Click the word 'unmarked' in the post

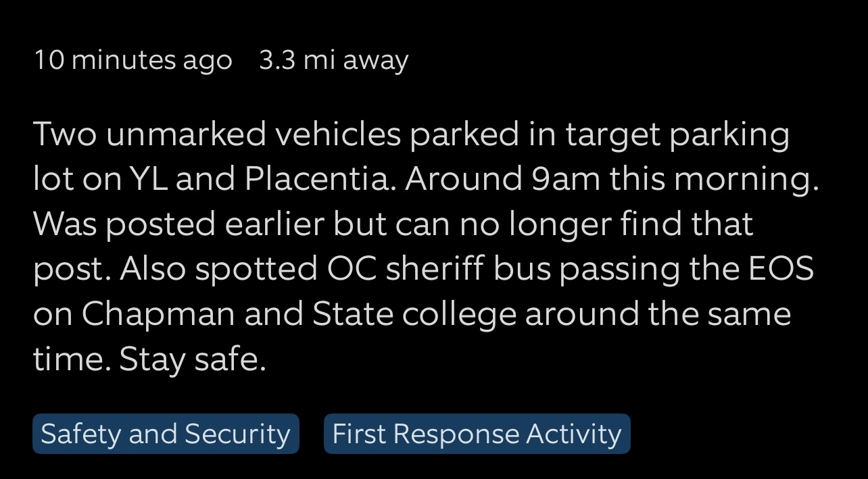point(186,134)
